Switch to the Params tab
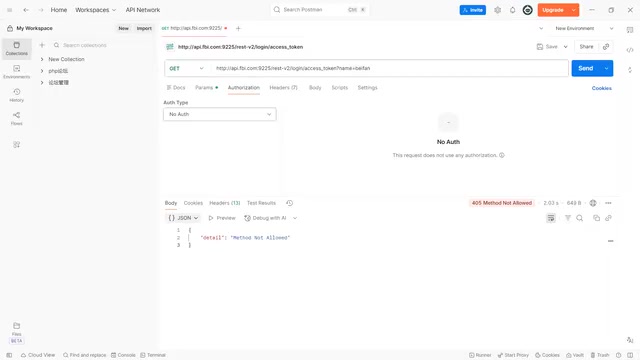The width and height of the screenshot is (640, 360). (x=206, y=87)
